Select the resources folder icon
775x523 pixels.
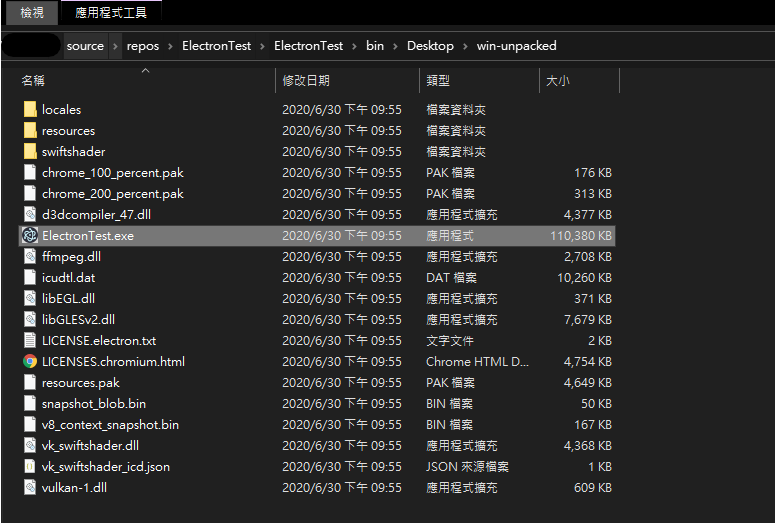pos(30,131)
